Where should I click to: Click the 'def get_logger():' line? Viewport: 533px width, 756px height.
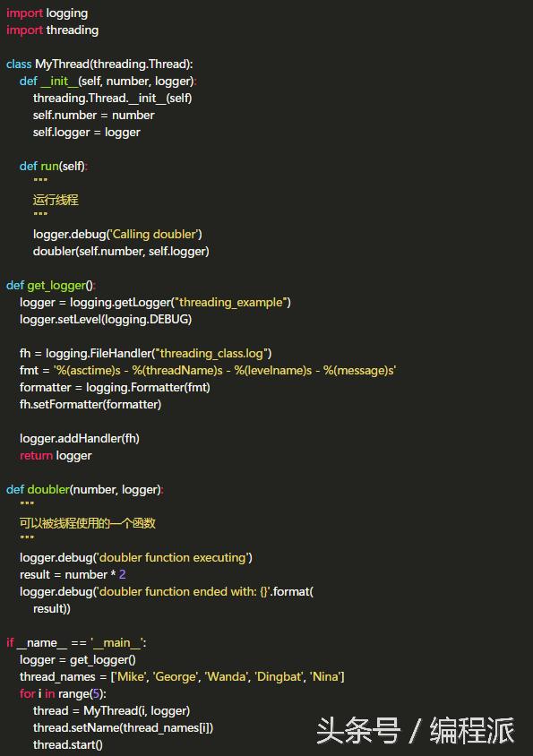51,286
